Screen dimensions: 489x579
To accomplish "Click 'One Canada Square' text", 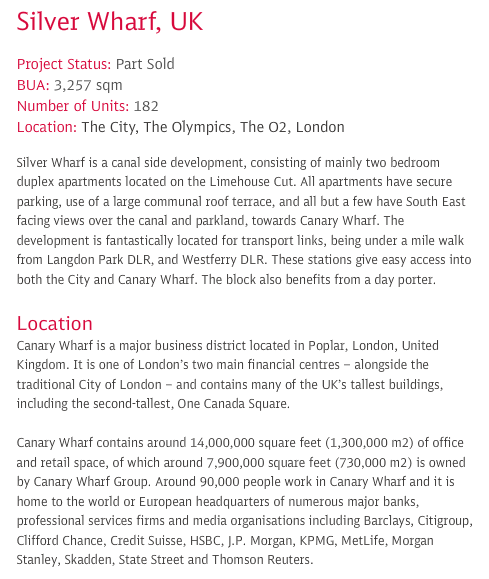I will point(233,404).
